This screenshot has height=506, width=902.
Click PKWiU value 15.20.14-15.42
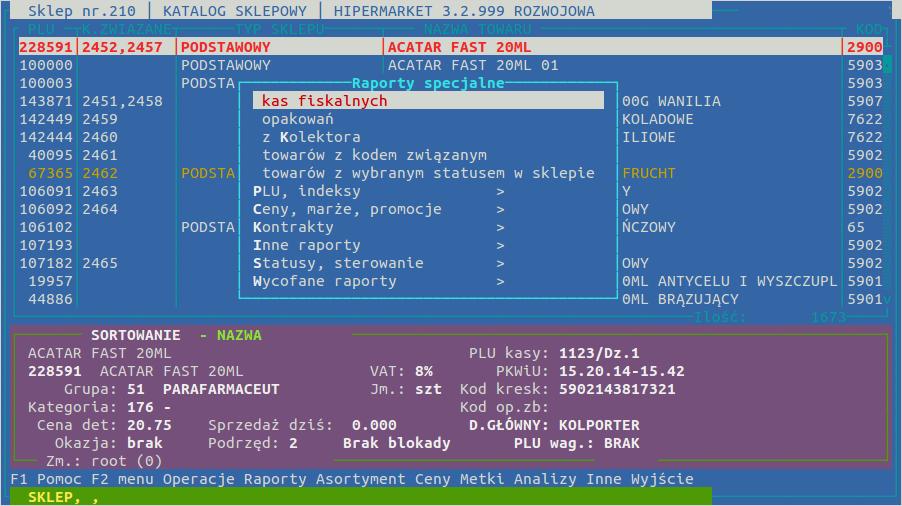pos(622,371)
